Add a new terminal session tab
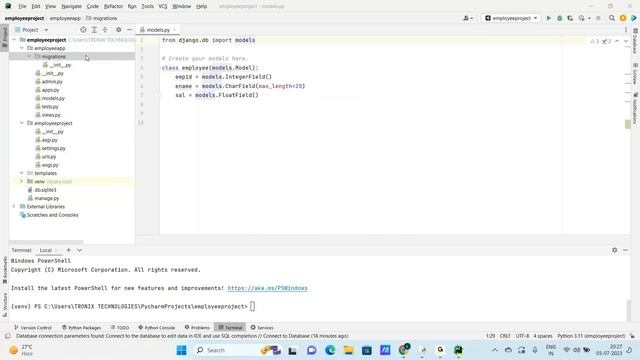640x360 pixels. point(69,250)
